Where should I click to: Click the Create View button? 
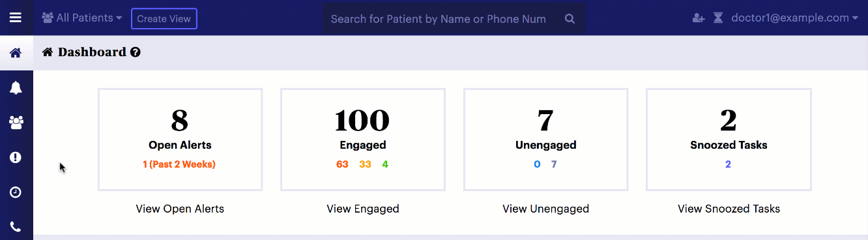(164, 18)
